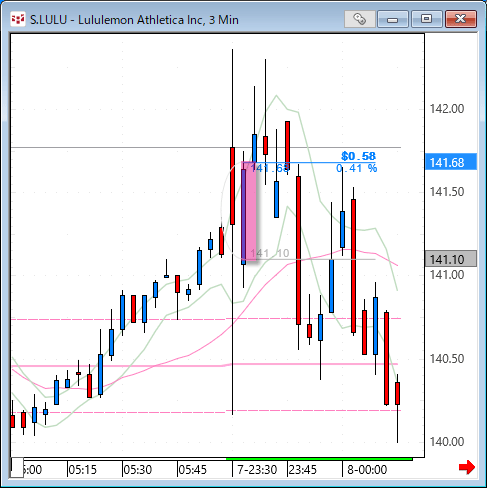Click the 05:30 time axis label

(x=138, y=470)
